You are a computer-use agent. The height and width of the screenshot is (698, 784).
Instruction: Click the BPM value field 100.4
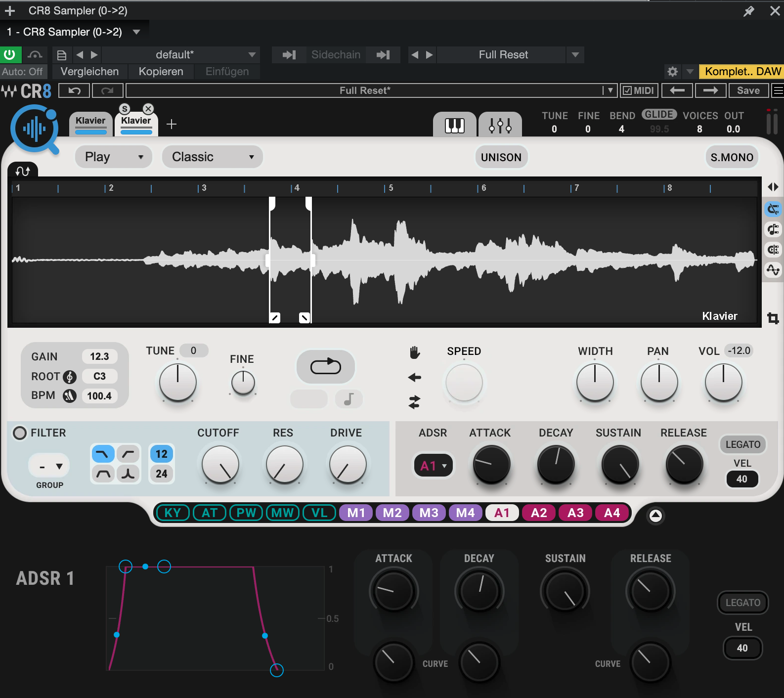(99, 396)
